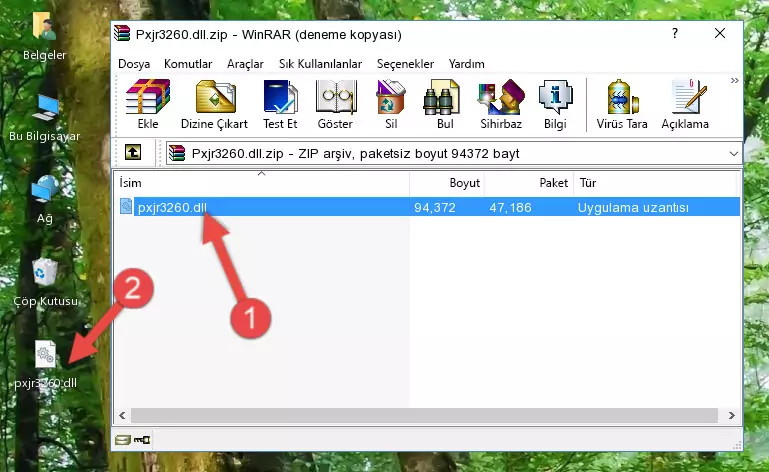Screen dimensions: 769x472
Task: Click the 47,186 packed size value
Action: 510,208
